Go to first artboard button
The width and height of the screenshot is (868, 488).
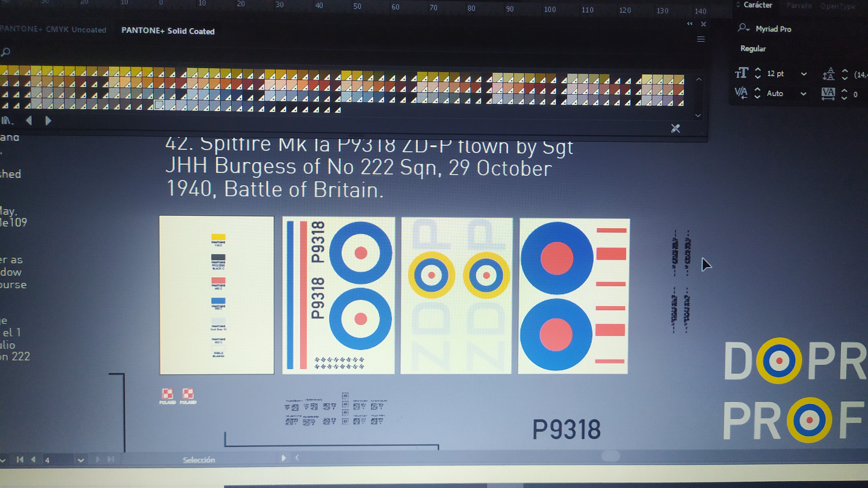[20, 459]
